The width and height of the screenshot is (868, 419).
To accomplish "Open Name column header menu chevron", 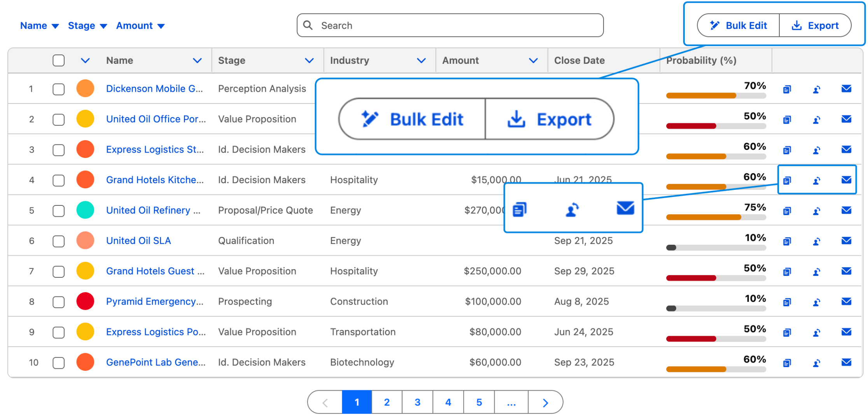I will tap(197, 60).
